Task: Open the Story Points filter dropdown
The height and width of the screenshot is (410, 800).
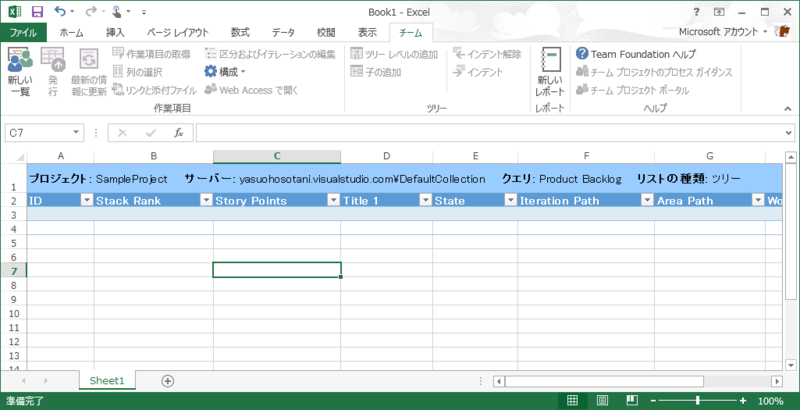Action: point(334,200)
